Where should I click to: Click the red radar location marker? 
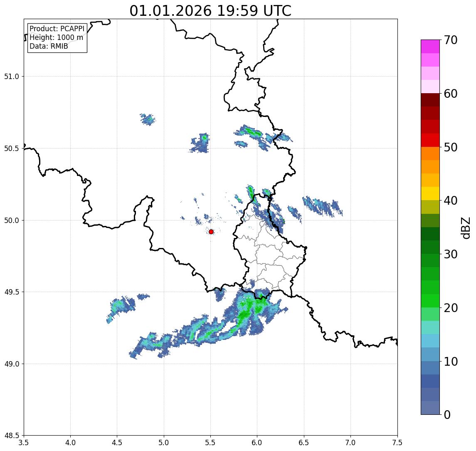coord(211,232)
